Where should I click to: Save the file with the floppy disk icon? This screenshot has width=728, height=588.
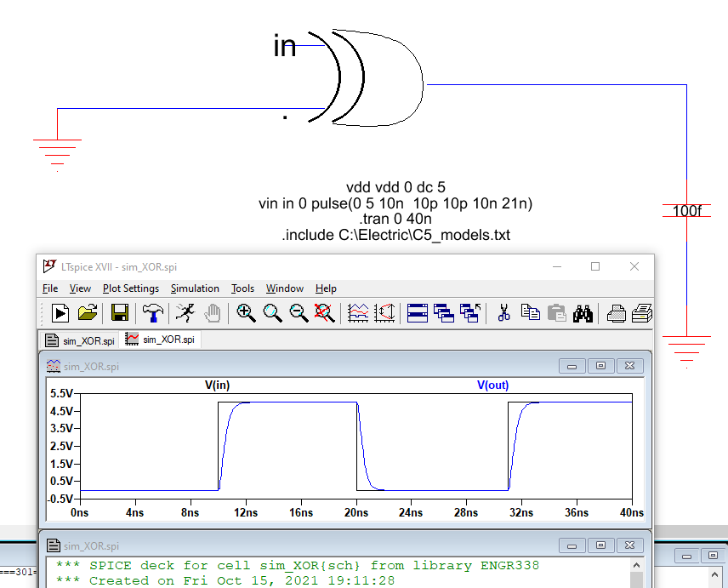click(120, 313)
